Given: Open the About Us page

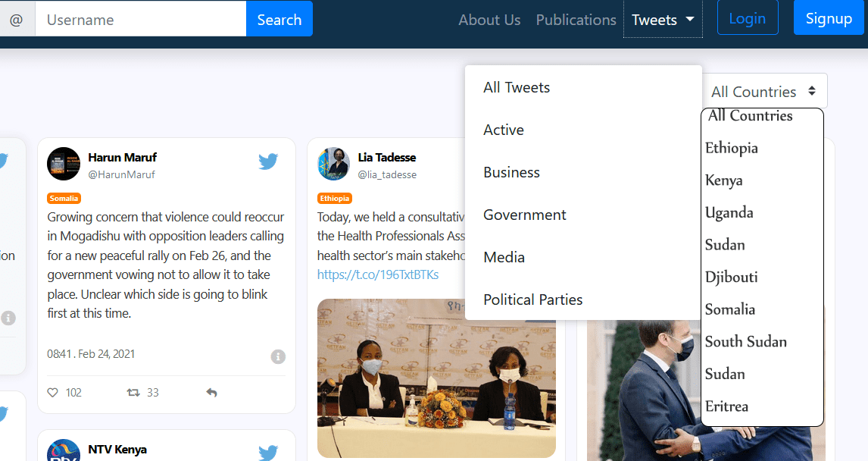Looking at the screenshot, I should pos(489,20).
